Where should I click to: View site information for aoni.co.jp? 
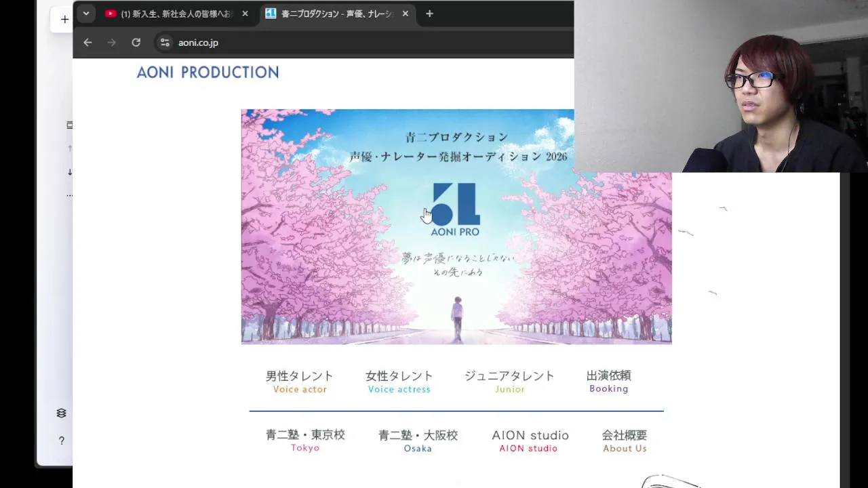[x=165, y=43]
